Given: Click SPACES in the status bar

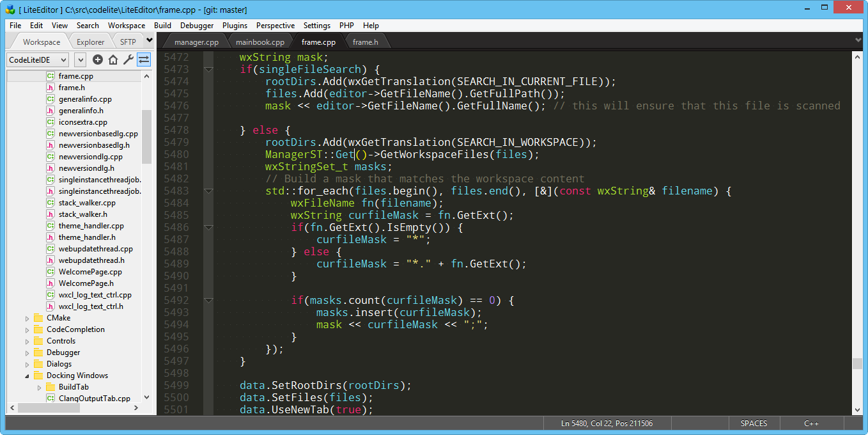Looking at the screenshot, I should pos(754,423).
